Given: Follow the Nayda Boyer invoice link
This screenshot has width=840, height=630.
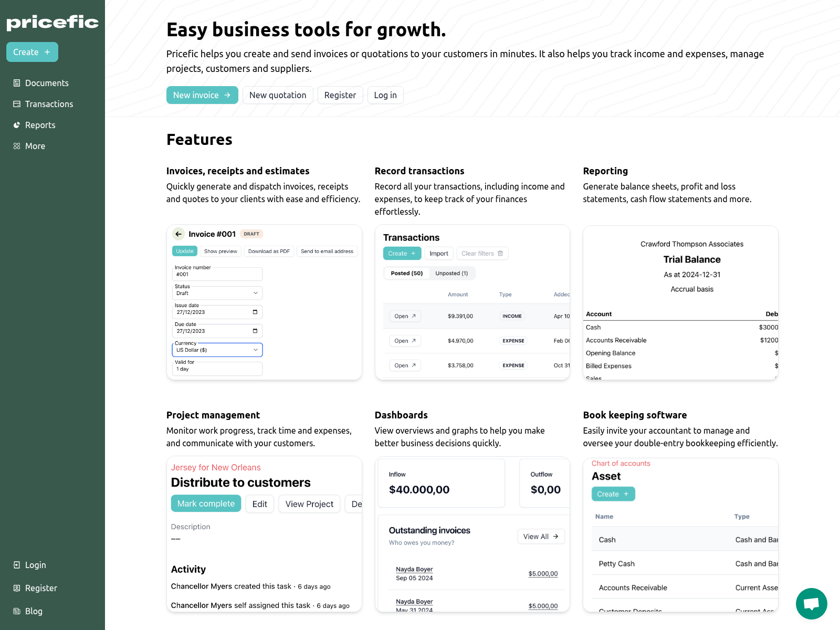Looking at the screenshot, I should [x=414, y=569].
